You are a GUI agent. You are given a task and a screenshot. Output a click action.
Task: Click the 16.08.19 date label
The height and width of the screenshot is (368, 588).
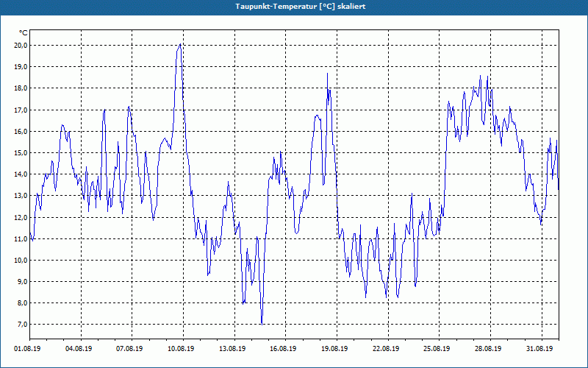click(283, 349)
